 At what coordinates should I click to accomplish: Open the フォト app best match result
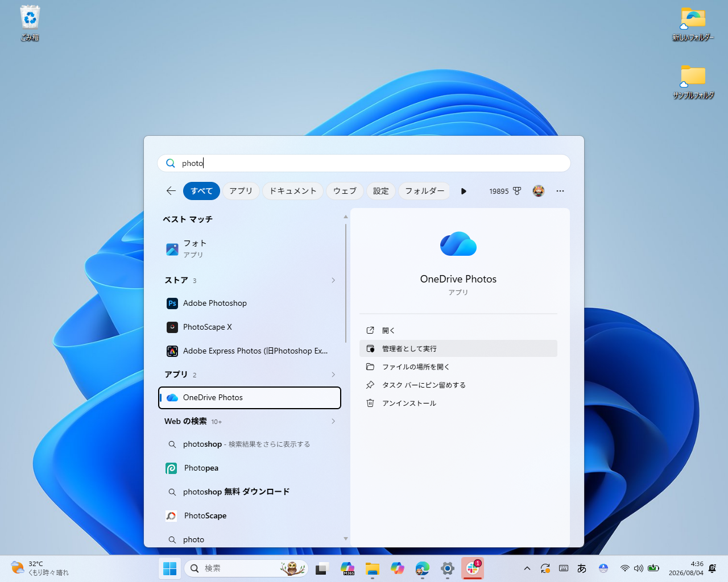(250, 248)
